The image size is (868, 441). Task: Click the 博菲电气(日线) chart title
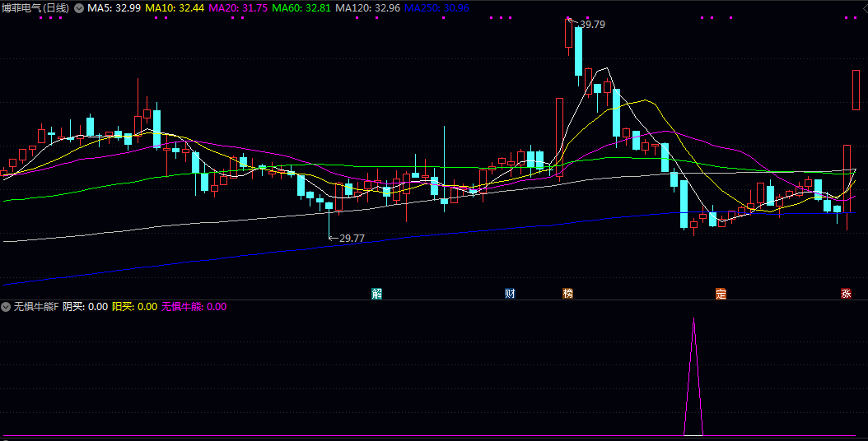coord(35,8)
